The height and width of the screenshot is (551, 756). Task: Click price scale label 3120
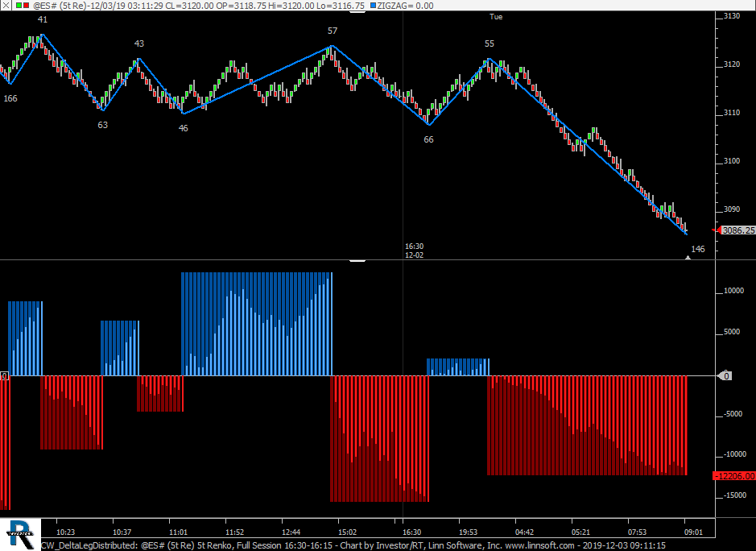[x=732, y=64]
